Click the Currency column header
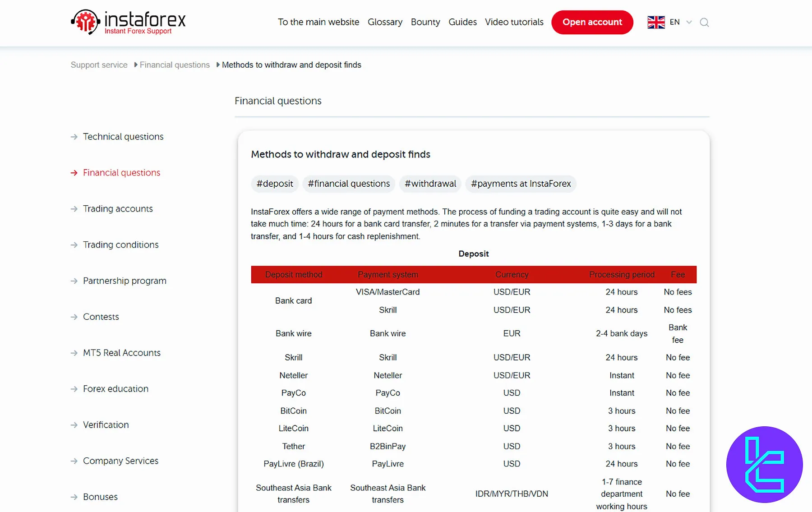Screen dimensions: 812x512 512,275
